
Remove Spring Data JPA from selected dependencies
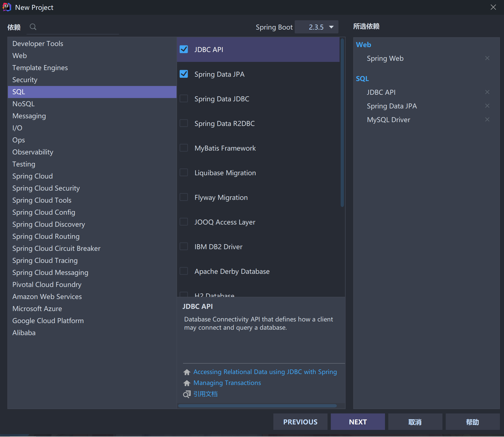coord(487,106)
